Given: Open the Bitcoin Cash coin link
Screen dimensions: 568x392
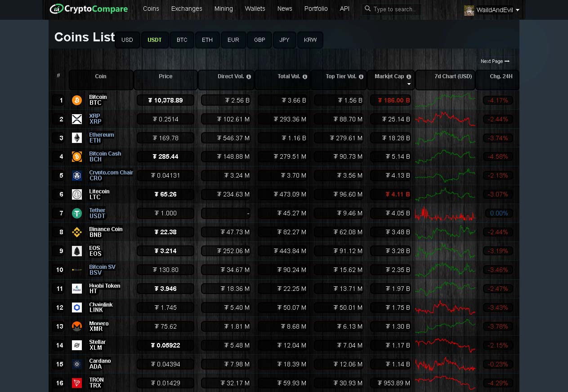Looking at the screenshot, I should click(x=105, y=154).
